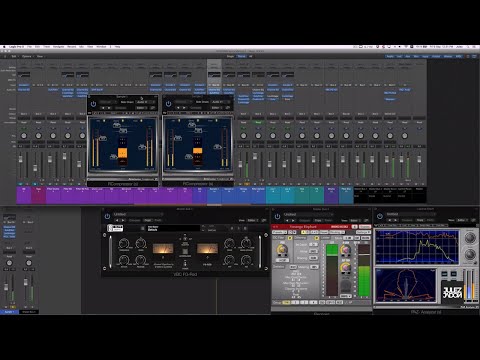Image resolution: width=480 pixels, height=360 pixels.
Task: Go to previous preset in left FGCompressor
Action: click(103, 108)
